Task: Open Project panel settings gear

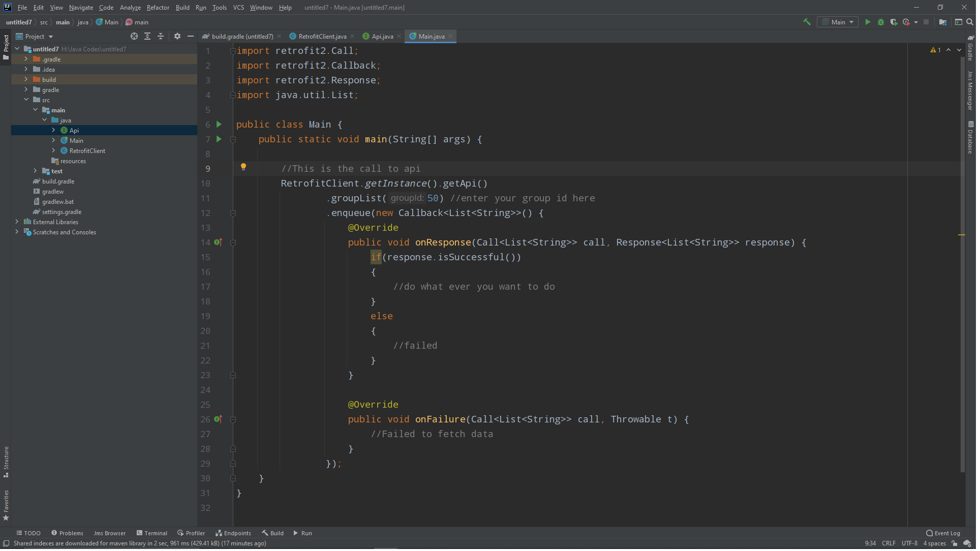Action: coord(178,37)
